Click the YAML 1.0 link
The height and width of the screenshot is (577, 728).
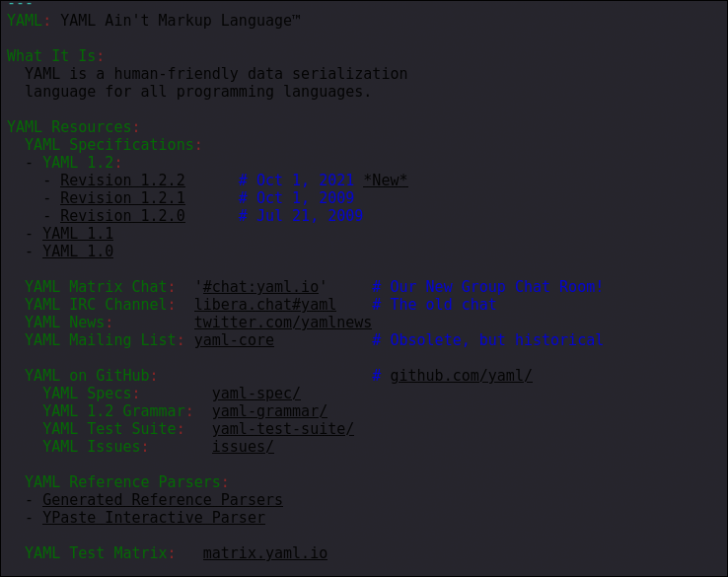(x=78, y=252)
